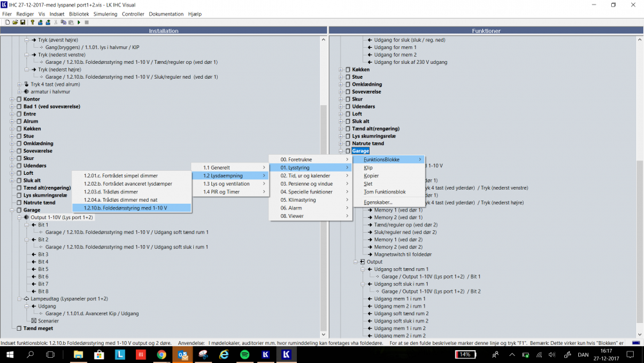Collapse the Garage node in Installation tree
The width and height of the screenshot is (644, 363).
tap(12, 210)
